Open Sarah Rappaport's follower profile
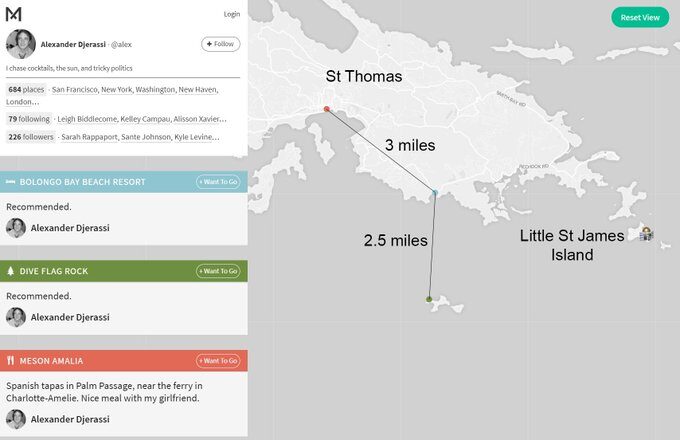 coord(89,137)
